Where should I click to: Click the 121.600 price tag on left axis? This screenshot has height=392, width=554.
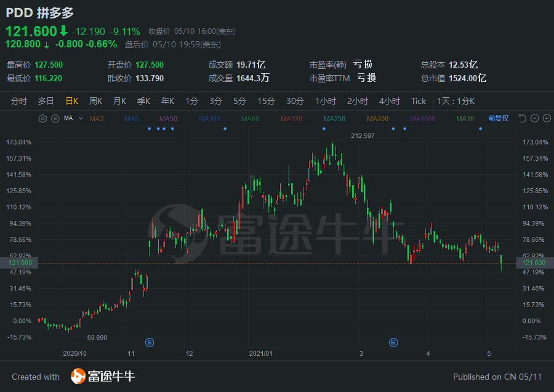(18, 263)
